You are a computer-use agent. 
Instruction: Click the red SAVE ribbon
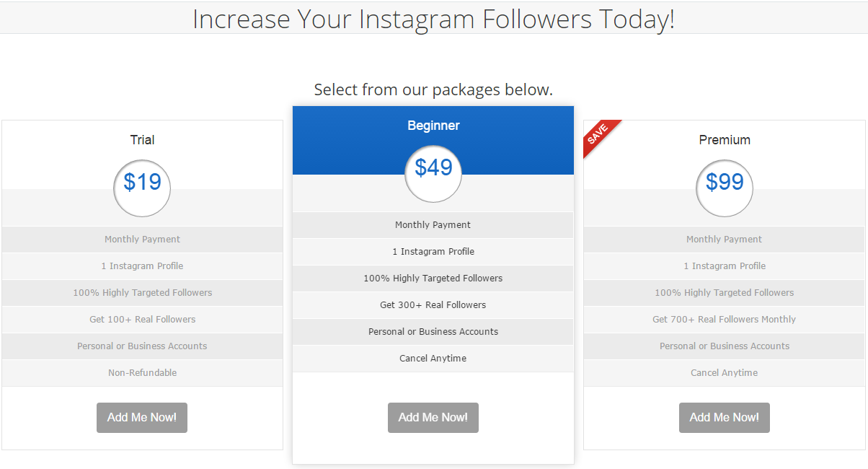point(598,134)
